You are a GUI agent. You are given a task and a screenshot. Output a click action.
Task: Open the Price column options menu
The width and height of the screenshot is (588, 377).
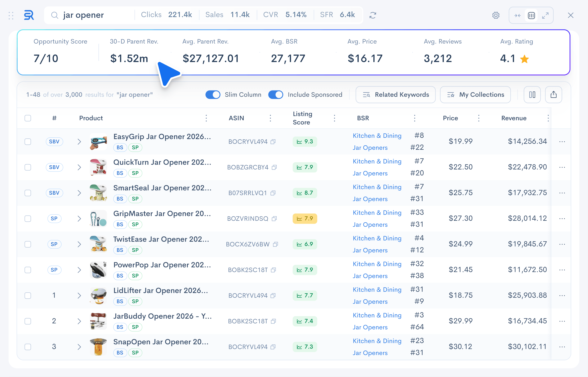(x=479, y=118)
